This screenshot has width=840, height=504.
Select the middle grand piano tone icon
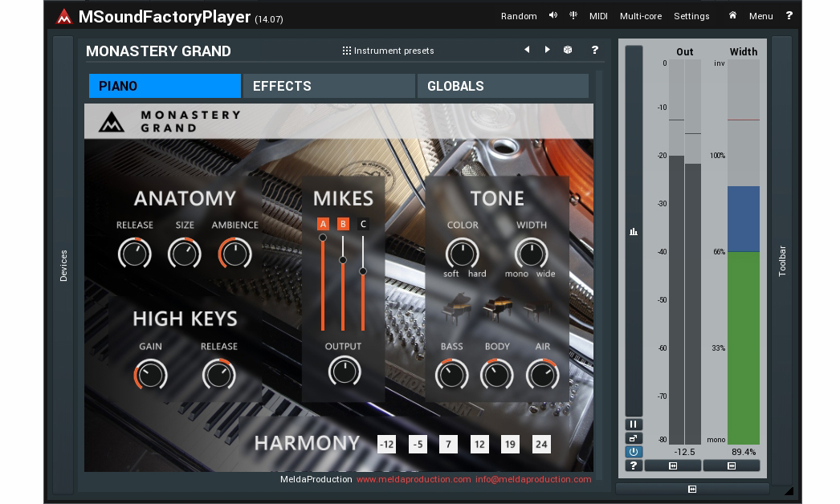click(x=498, y=308)
